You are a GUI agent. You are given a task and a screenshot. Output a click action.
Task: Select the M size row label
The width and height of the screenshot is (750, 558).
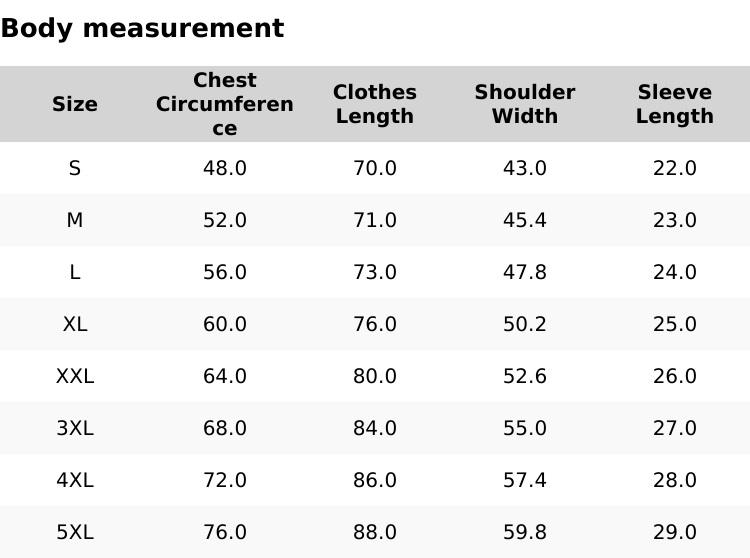[x=75, y=220]
